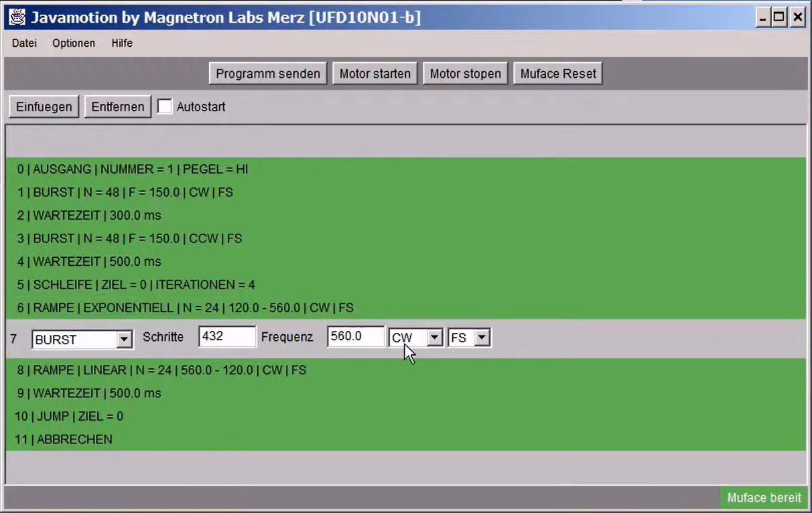The height and width of the screenshot is (513, 812).
Task: Select line 1 BURST CW row
Action: tap(405, 192)
